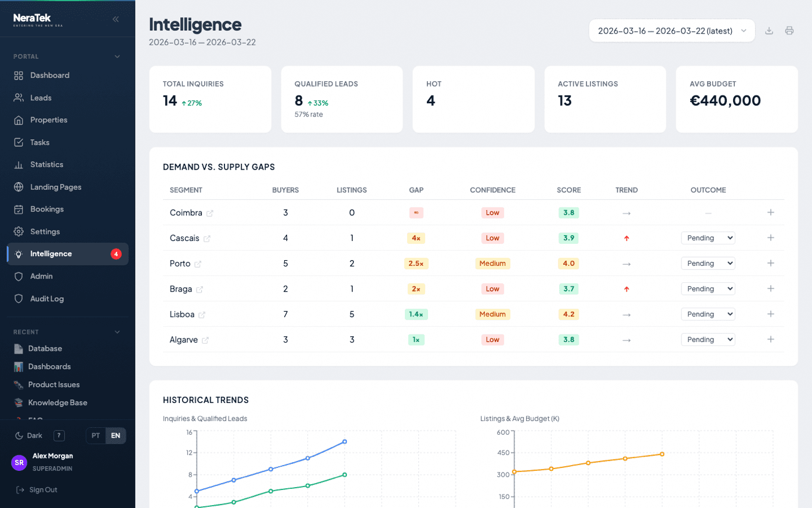The width and height of the screenshot is (812, 508).
Task: Click the Alex Morgan avatar icon
Action: pyautogui.click(x=19, y=463)
